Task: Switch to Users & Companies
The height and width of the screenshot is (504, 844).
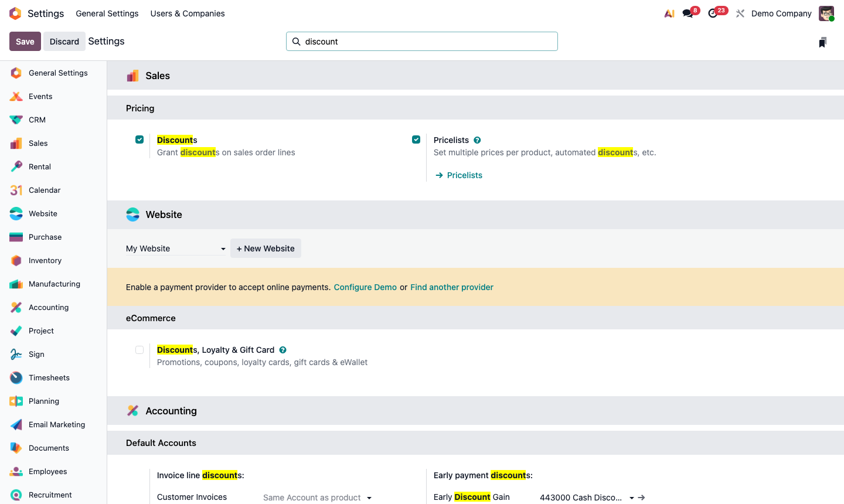Action: (187, 13)
